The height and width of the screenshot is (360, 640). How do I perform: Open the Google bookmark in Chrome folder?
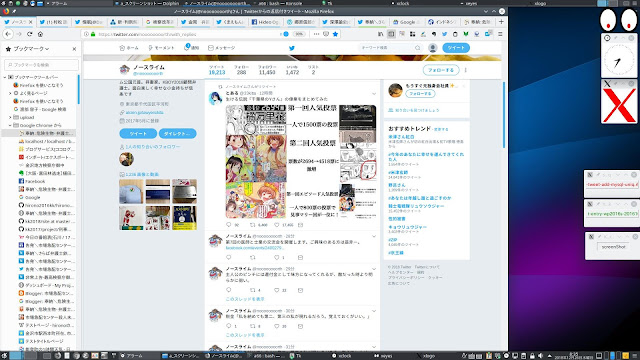(29, 197)
